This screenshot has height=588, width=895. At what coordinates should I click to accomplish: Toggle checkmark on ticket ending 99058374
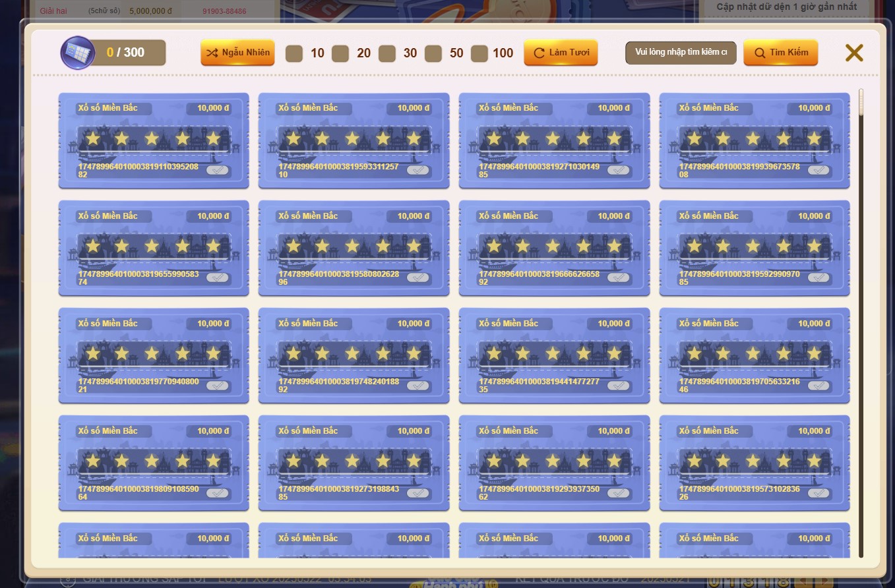pos(218,278)
